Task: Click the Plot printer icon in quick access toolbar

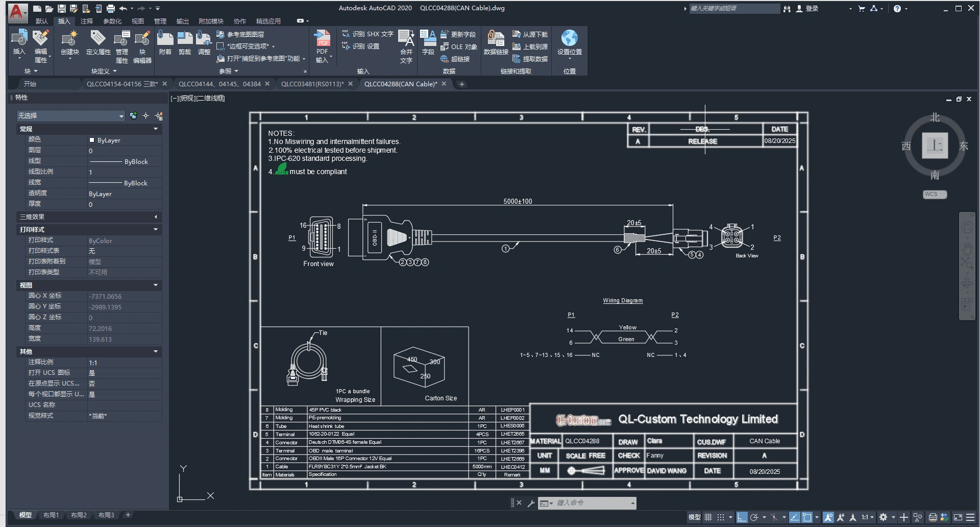Action: click(x=110, y=9)
